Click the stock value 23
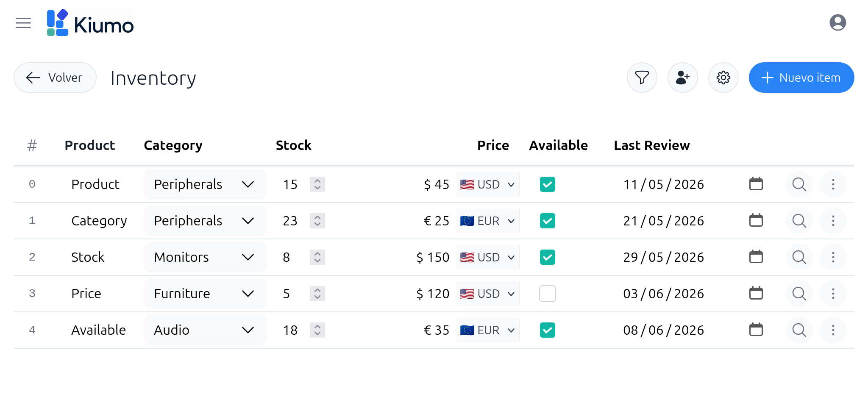 [x=290, y=221]
